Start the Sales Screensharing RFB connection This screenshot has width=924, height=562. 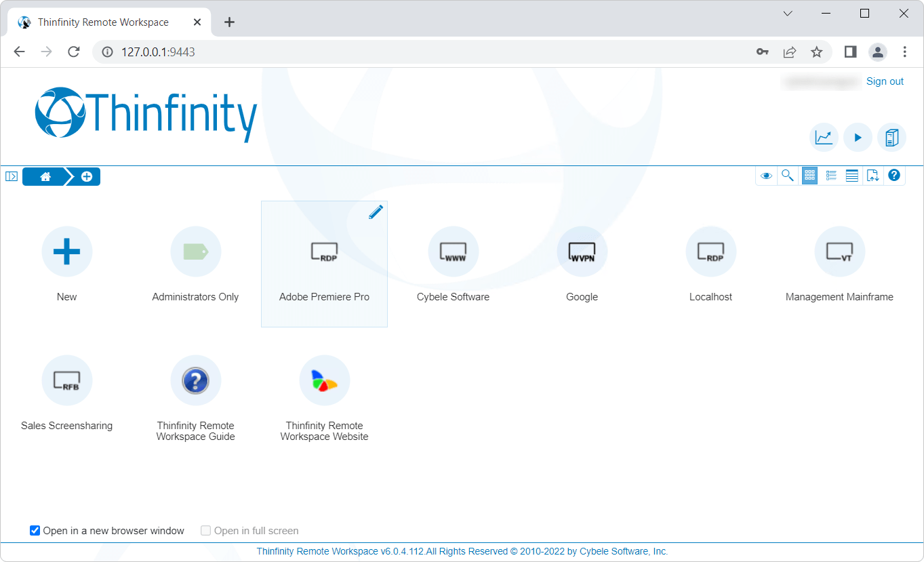pos(66,380)
